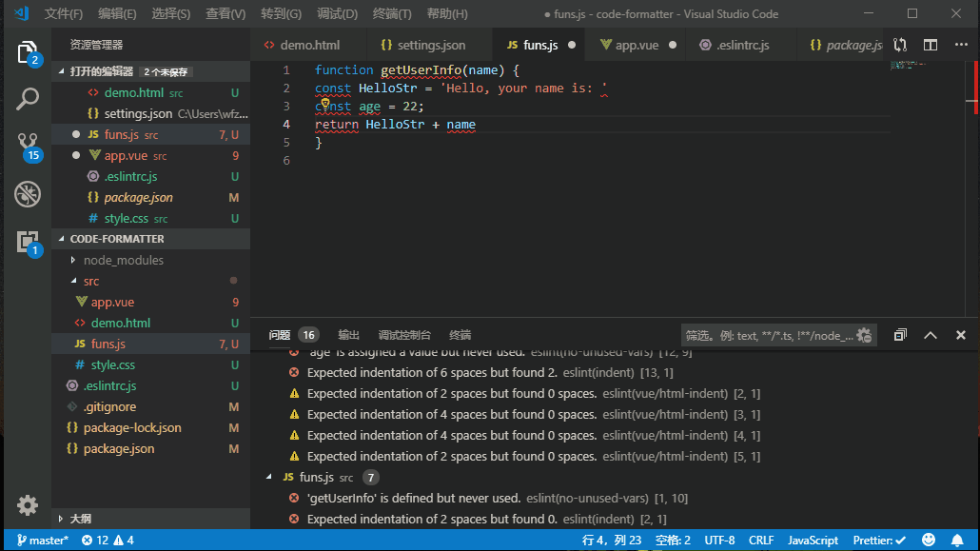Open demo.html in the src folder tree
Image resolution: width=980 pixels, height=551 pixels.
click(x=150, y=323)
